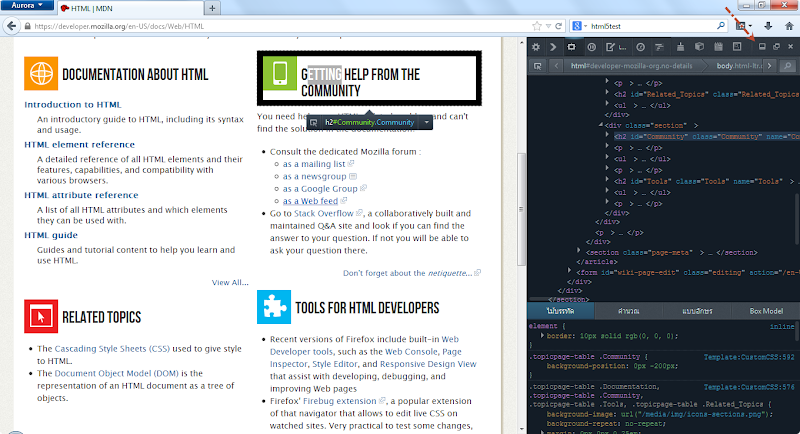Switch to the Computed (คำนวณ) tab
Viewport: 800px width, 434px height.
628,311
